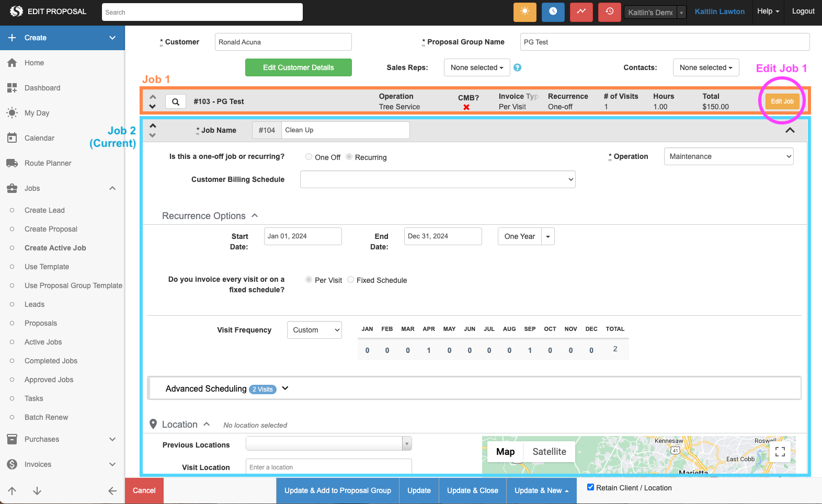Switch map to Satellite view

(549, 452)
